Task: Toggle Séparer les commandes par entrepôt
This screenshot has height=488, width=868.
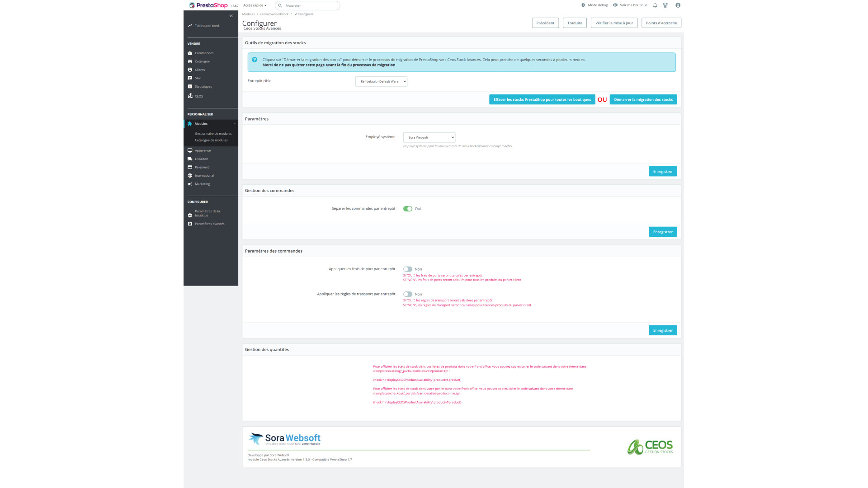Action: click(x=408, y=209)
